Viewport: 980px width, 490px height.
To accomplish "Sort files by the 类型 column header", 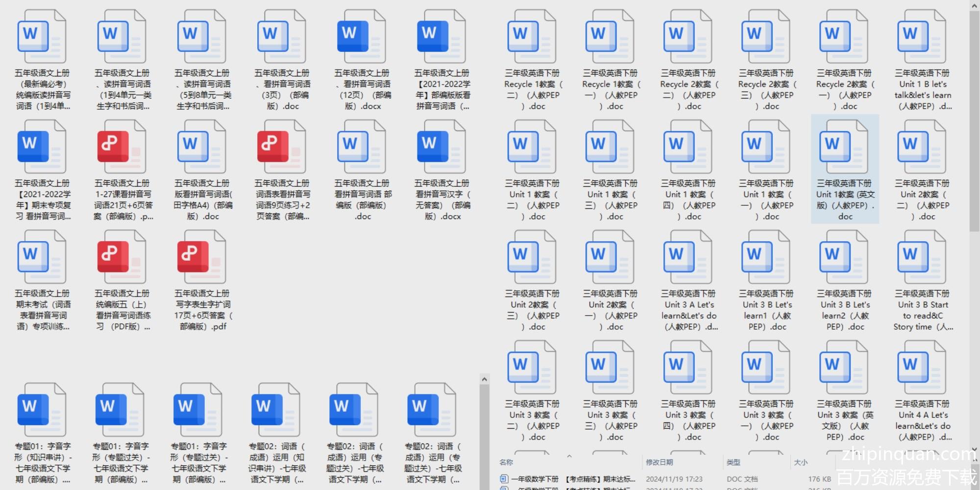I will [x=733, y=462].
